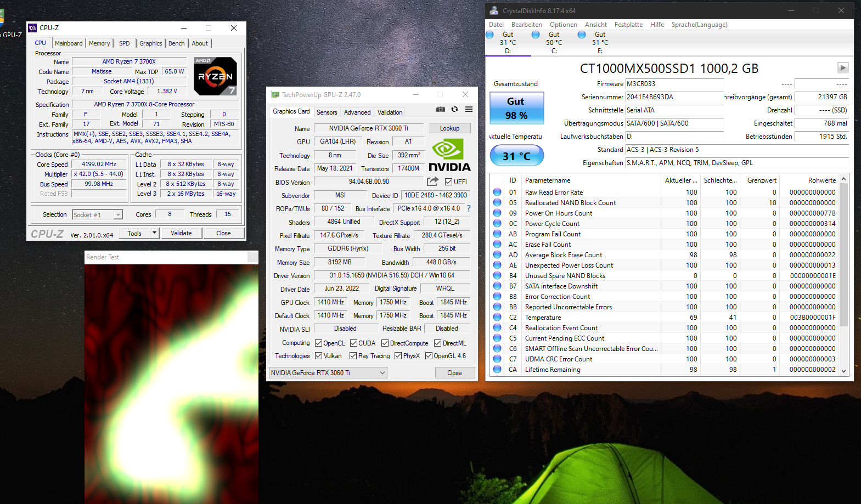Switch to the Validation tab in GPU-Z
Screen dimensions: 861x504
click(x=390, y=112)
